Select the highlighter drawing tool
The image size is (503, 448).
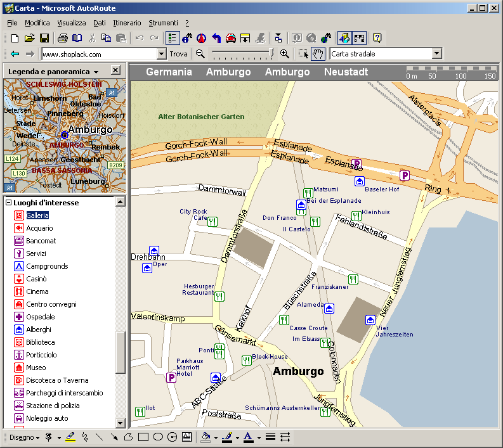pyautogui.click(x=70, y=437)
